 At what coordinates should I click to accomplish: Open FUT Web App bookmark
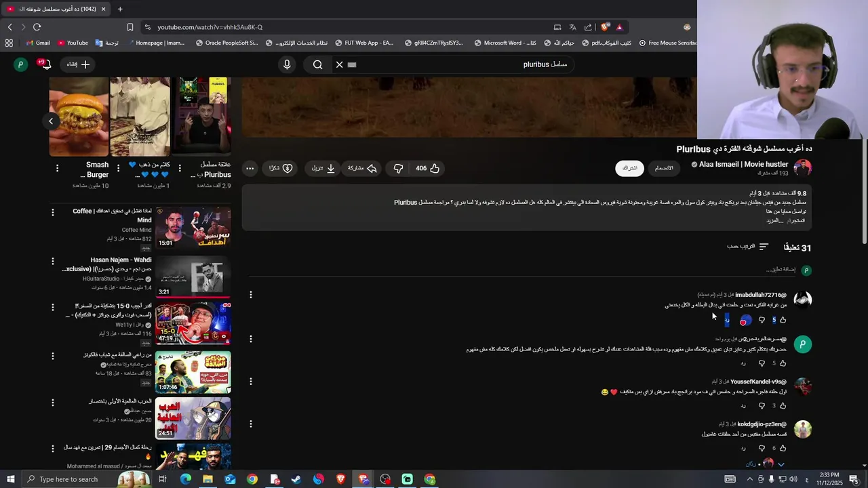tap(363, 43)
